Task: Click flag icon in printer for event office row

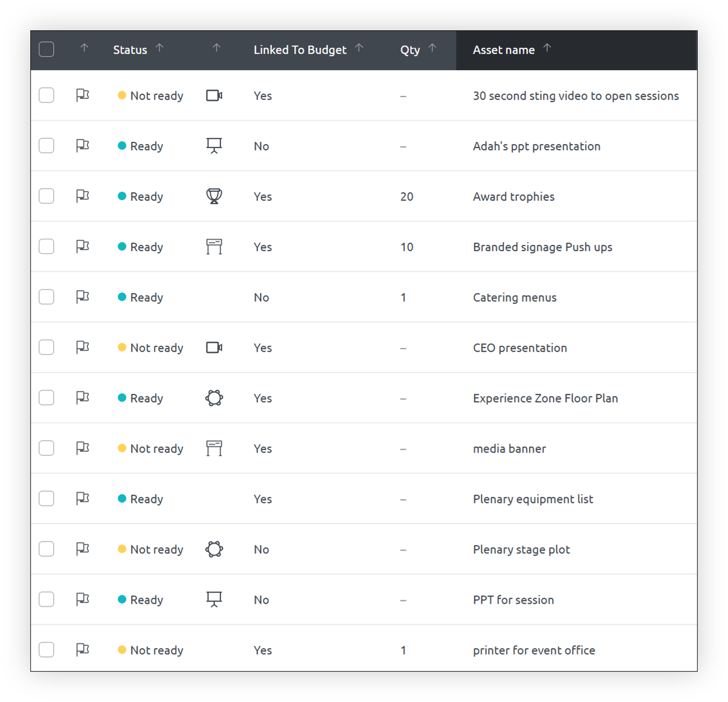Action: pyautogui.click(x=82, y=650)
